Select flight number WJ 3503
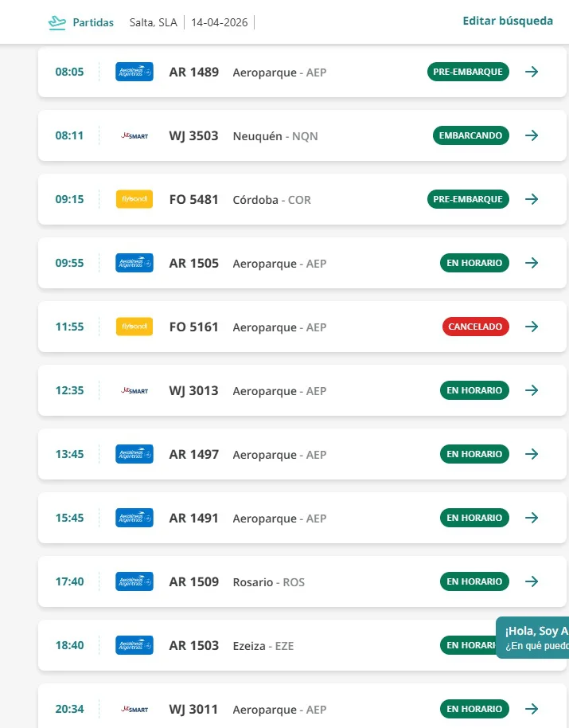Image resolution: width=569 pixels, height=728 pixels. tap(194, 135)
